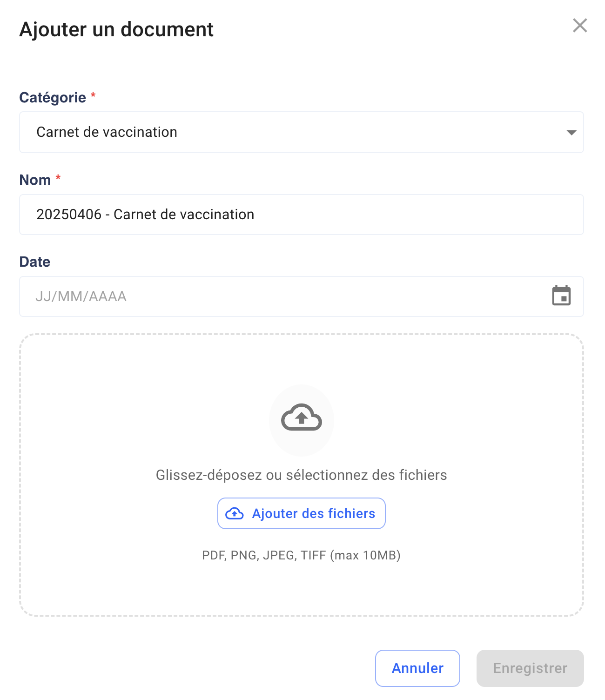605x700 pixels.
Task: Click the small cloud icon beside Ajouter des fichiers
Action: pyautogui.click(x=235, y=513)
